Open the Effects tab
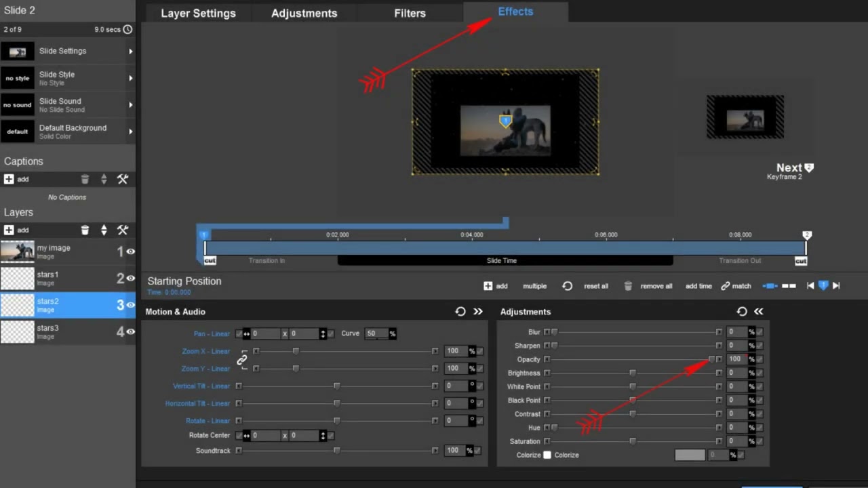Image resolution: width=868 pixels, height=488 pixels. pos(515,12)
